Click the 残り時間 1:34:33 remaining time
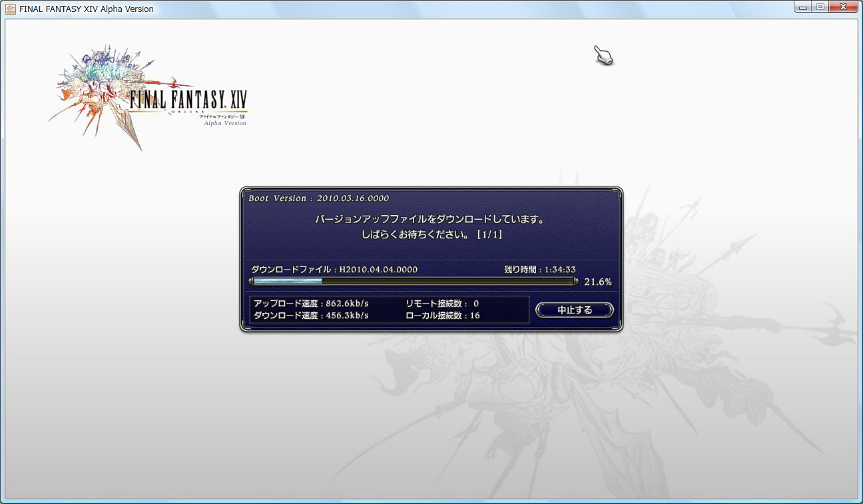The width and height of the screenshot is (863, 504). coord(540,270)
